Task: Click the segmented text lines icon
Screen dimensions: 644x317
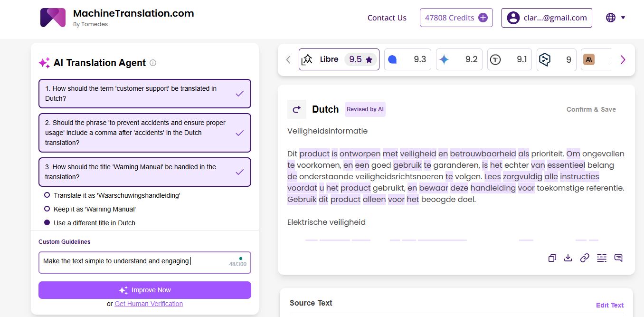Action: (x=602, y=258)
